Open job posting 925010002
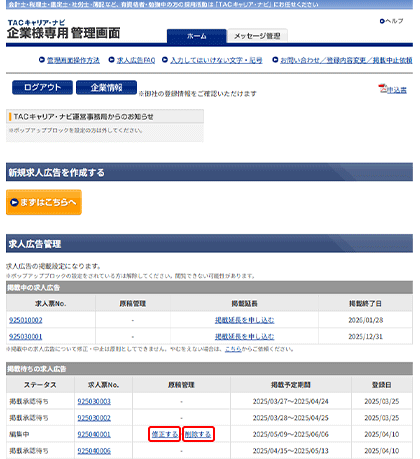The image size is (420, 459). coord(26,320)
